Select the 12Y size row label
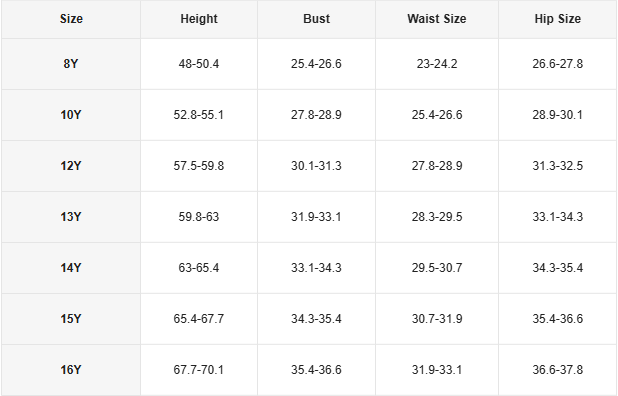Screen dimensions: 618x396 pos(71,166)
